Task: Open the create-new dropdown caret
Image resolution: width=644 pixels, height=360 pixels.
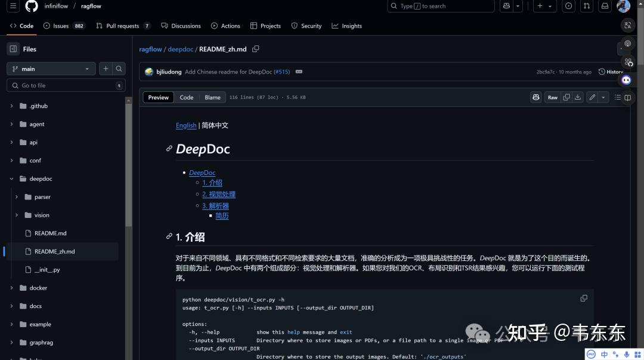Action: [550, 6]
